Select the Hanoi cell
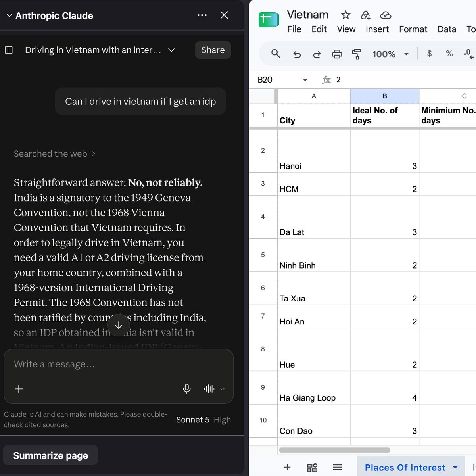 (x=314, y=150)
